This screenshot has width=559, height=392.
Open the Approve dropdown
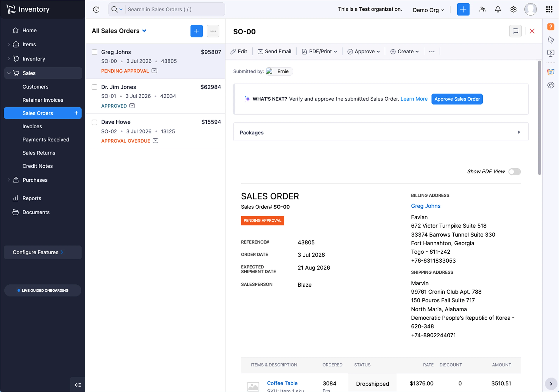(x=364, y=52)
